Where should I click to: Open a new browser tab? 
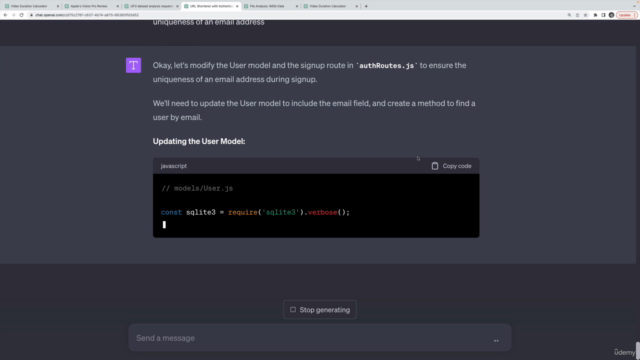(x=366, y=6)
